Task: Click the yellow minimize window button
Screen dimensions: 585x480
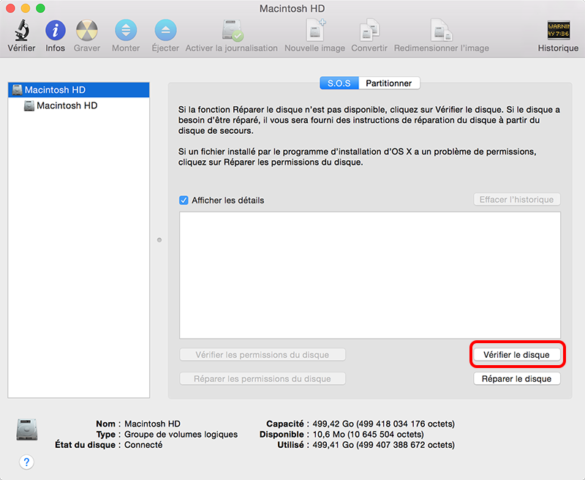Action: [x=25, y=8]
